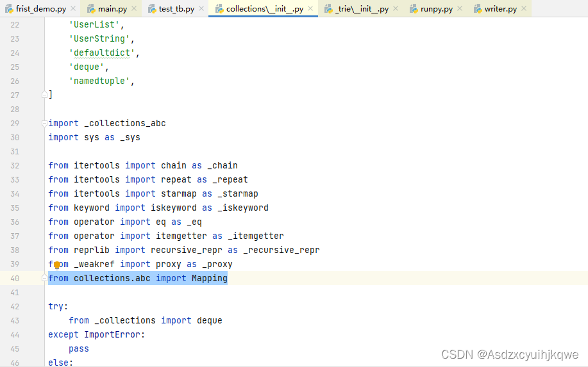The width and height of the screenshot is (588, 367).
Task: Close the runpy.py tab
Action: coord(460,8)
